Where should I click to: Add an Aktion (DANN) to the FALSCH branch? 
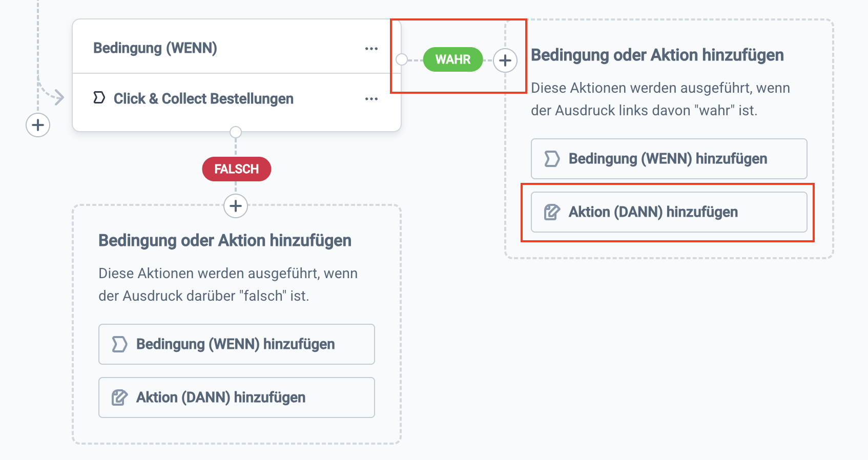pos(236,398)
